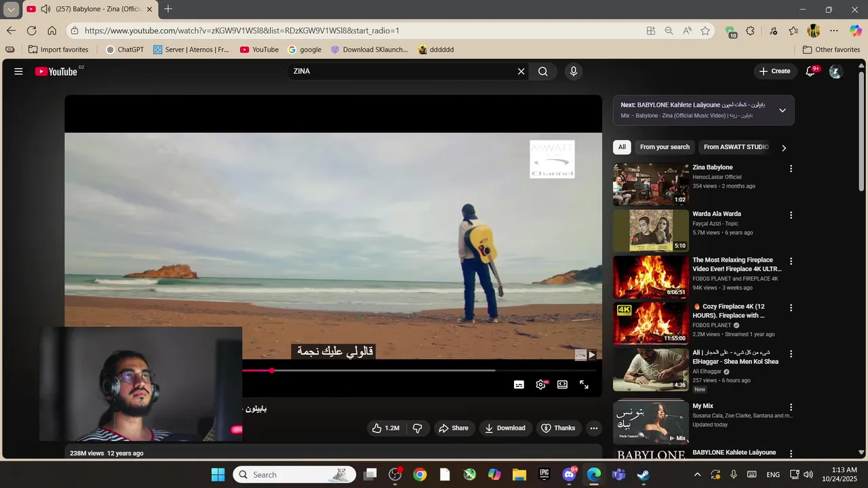Open Warda Ala Warda video title
Viewport: 868px width, 488px height.
(717, 214)
